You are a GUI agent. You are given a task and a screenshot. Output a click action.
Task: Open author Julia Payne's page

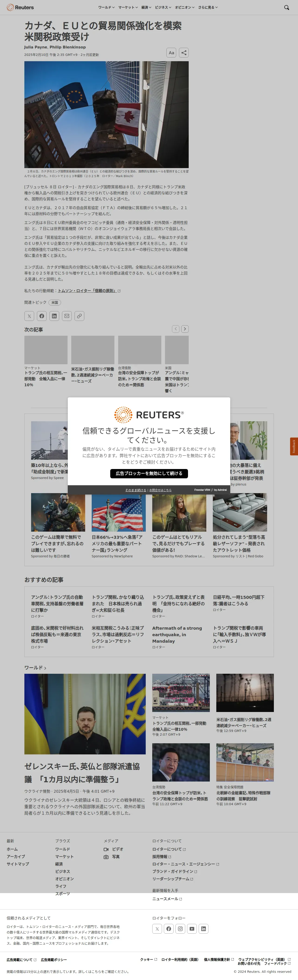point(36,47)
